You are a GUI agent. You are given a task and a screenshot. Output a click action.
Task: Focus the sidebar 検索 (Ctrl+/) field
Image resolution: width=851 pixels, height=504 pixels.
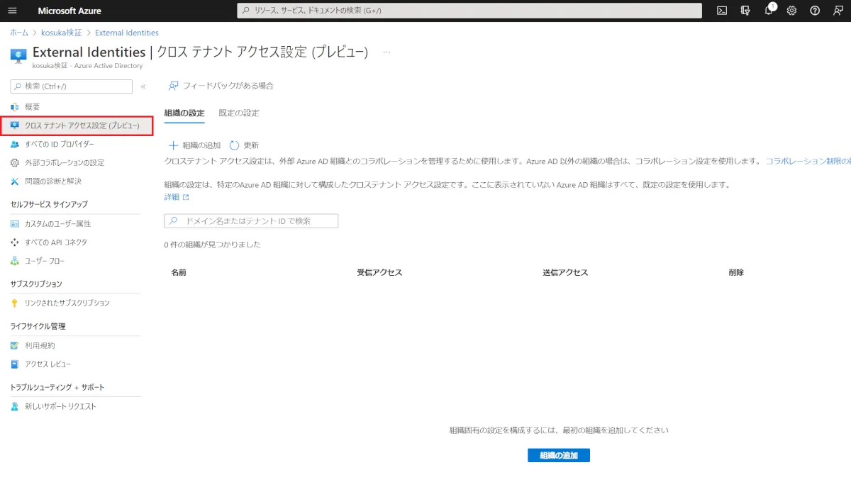(x=72, y=86)
